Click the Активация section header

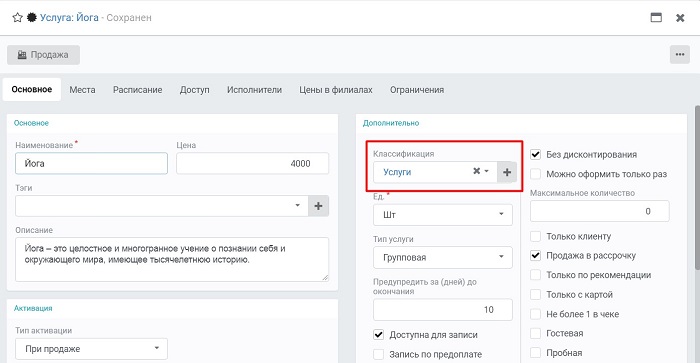click(33, 308)
